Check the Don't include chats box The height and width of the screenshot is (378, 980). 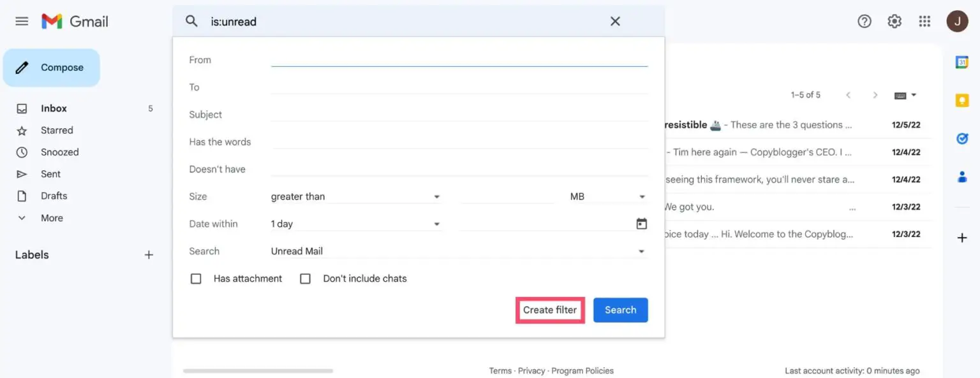click(x=306, y=279)
